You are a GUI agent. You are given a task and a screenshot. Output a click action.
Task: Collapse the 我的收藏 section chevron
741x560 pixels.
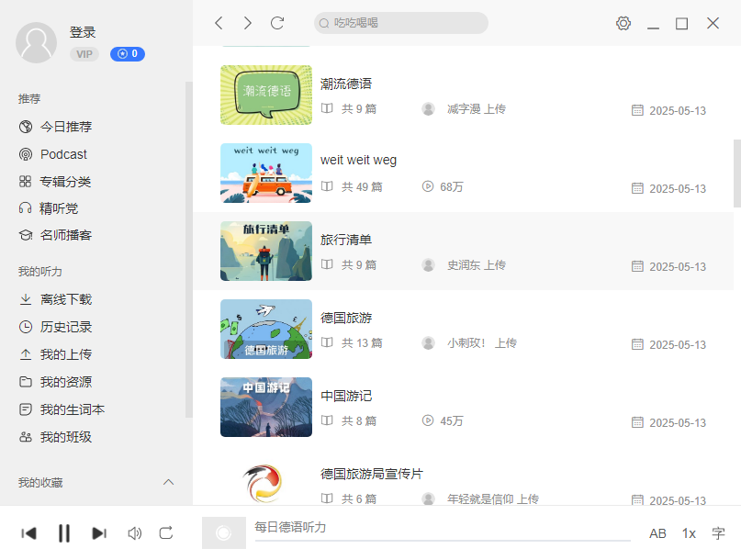(x=168, y=482)
